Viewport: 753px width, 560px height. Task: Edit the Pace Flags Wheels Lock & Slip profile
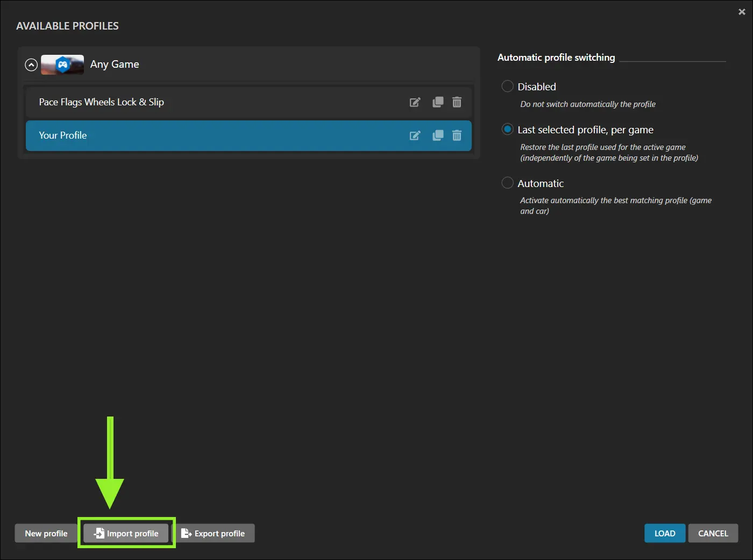415,102
